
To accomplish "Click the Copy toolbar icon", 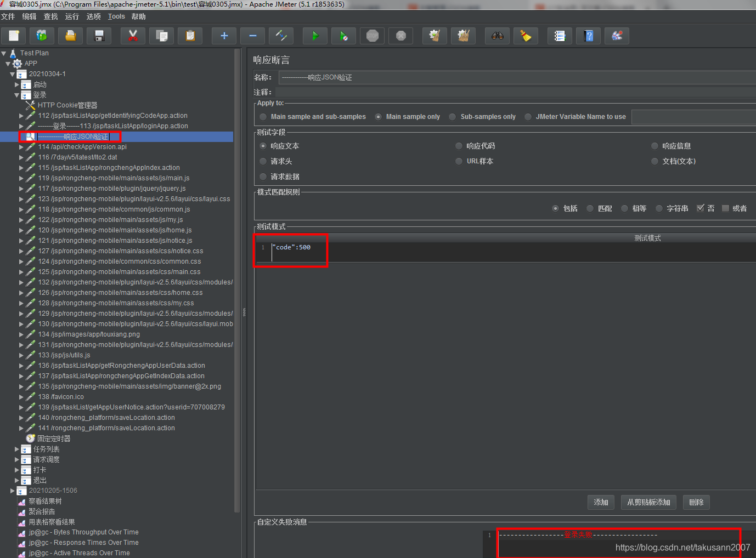I will pyautogui.click(x=161, y=36).
